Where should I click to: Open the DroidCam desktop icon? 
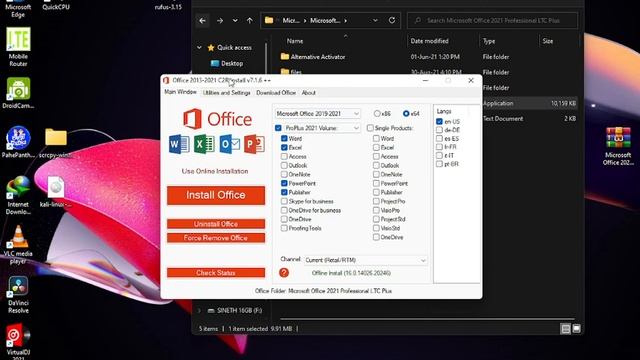click(x=18, y=93)
